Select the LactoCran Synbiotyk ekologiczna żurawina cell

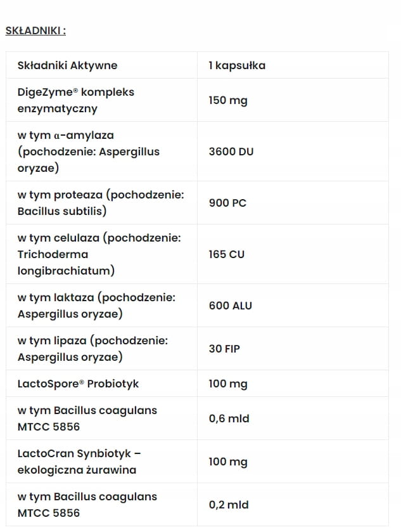pos(101,462)
